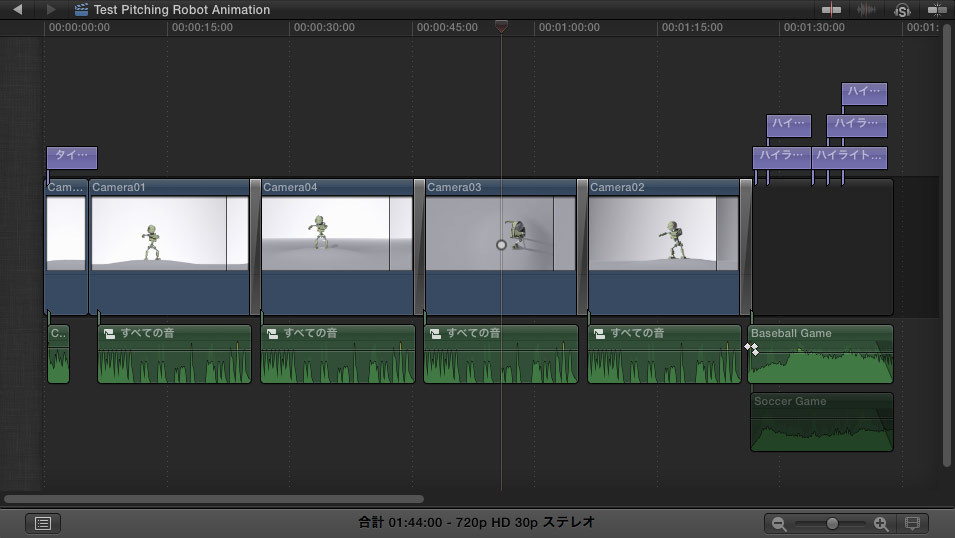This screenshot has height=538, width=955.
Task: Select the Camera02 clip thumbnail
Action: (x=664, y=233)
